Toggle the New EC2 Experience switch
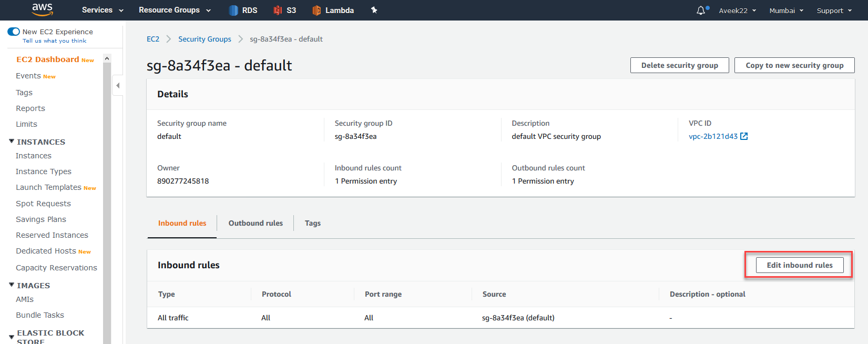This screenshot has height=344, width=868. click(x=14, y=32)
